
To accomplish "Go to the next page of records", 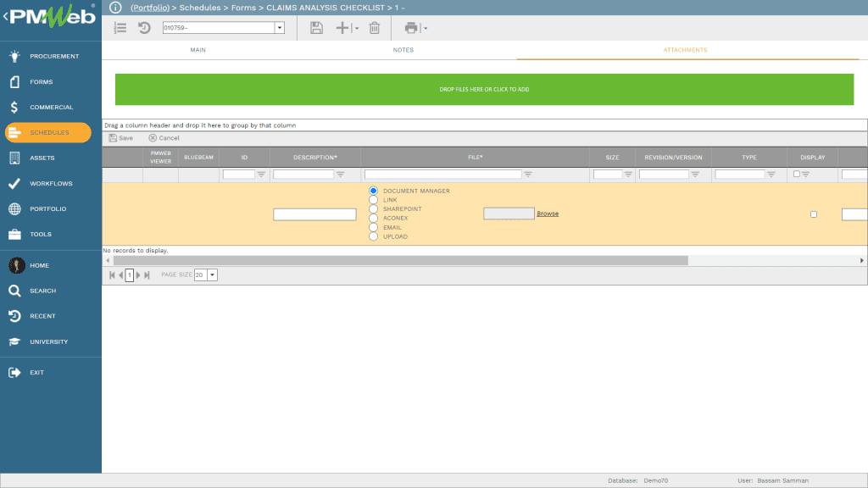I will (x=138, y=275).
